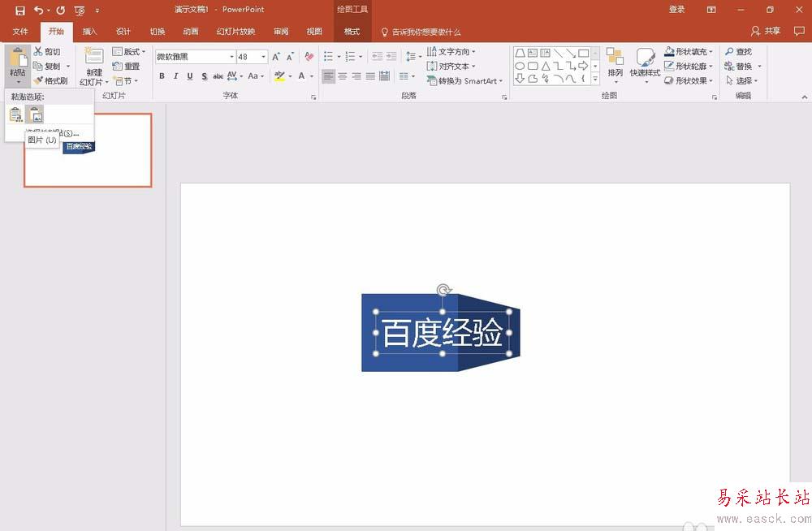The width and height of the screenshot is (812, 531).
Task: Decrease list indent level icon
Action: pyautogui.click(x=378, y=57)
